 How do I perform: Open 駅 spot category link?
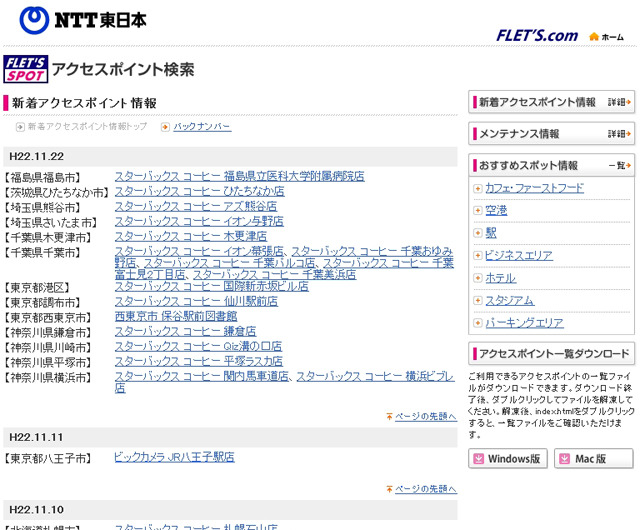click(491, 233)
